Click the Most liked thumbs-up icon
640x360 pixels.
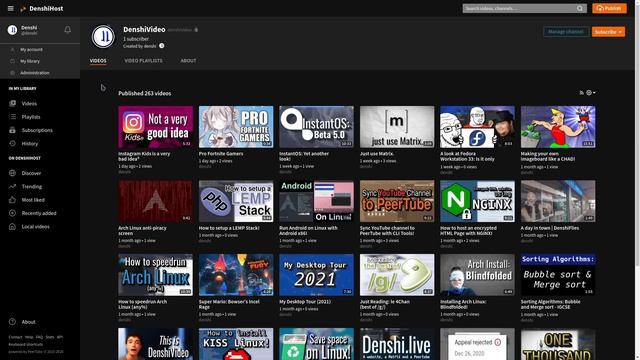click(x=13, y=200)
